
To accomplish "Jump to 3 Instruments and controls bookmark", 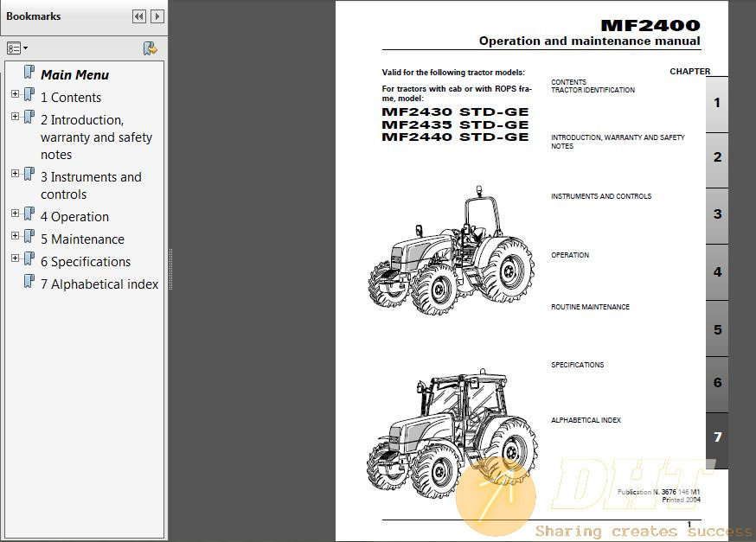I will [x=91, y=186].
